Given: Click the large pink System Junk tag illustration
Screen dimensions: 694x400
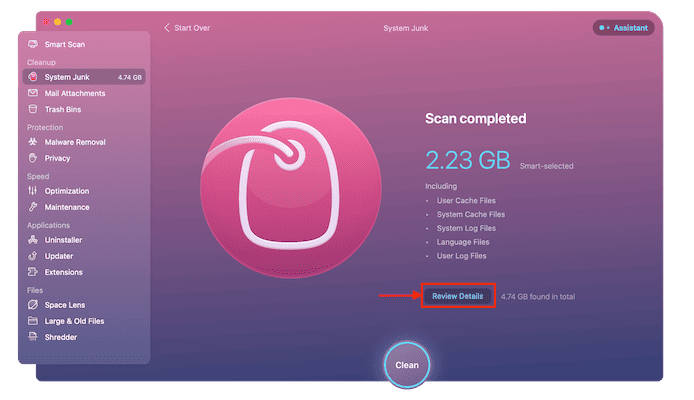Looking at the screenshot, I should [x=290, y=188].
